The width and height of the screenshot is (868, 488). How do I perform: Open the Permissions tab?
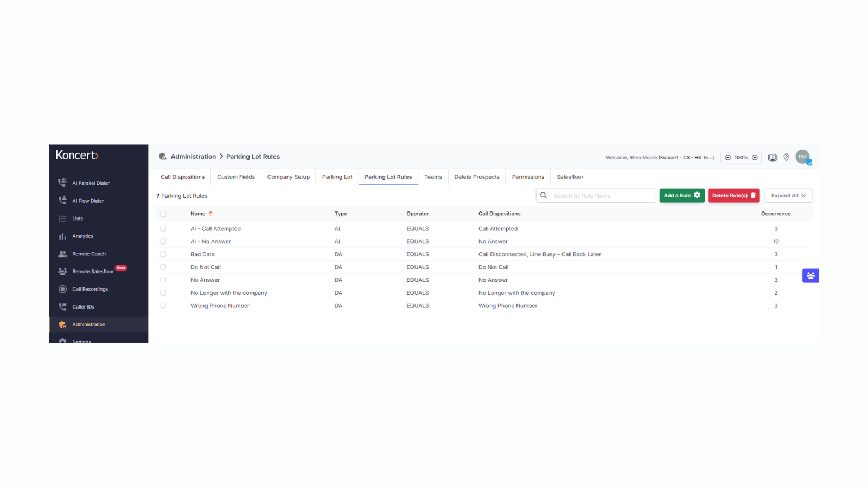528,177
